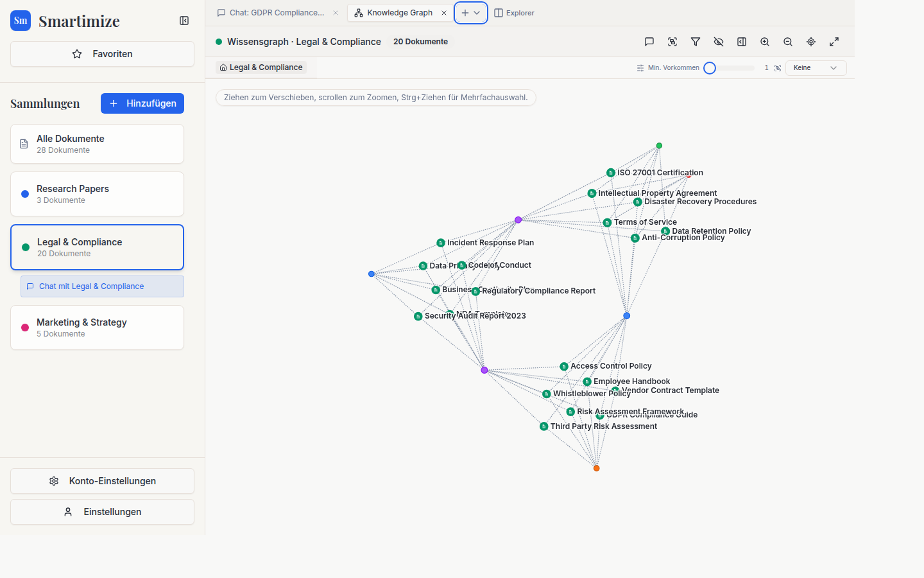Click the Min. Vorkommen slider handle
The width and height of the screenshot is (924, 578).
[710, 68]
